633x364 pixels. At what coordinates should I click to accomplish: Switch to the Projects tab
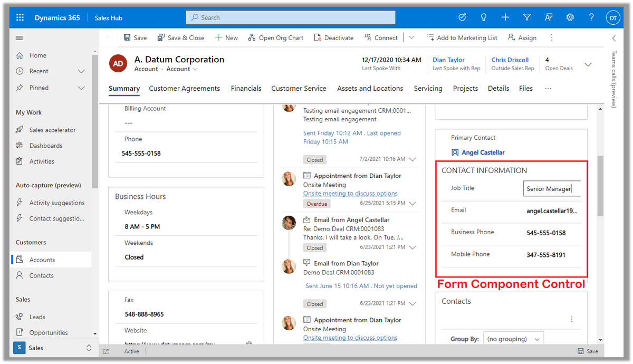(465, 89)
